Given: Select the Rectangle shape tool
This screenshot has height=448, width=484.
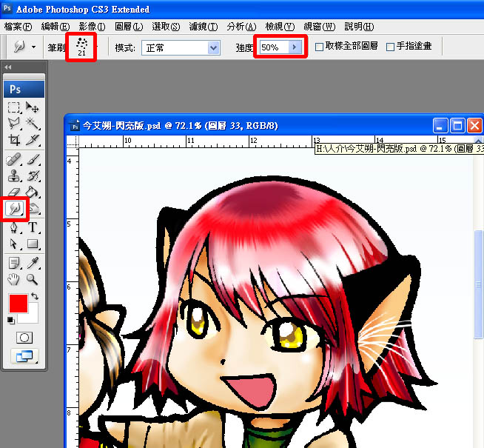Looking at the screenshot, I should [x=33, y=244].
